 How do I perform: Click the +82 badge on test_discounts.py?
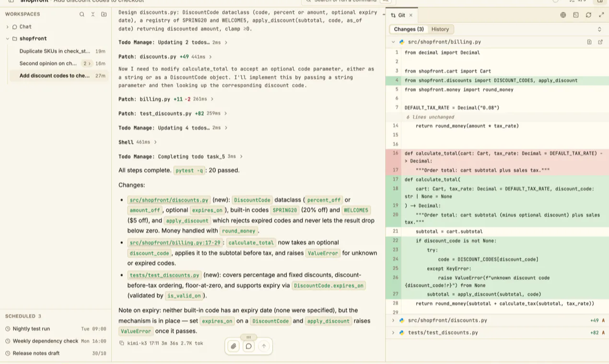point(595,332)
